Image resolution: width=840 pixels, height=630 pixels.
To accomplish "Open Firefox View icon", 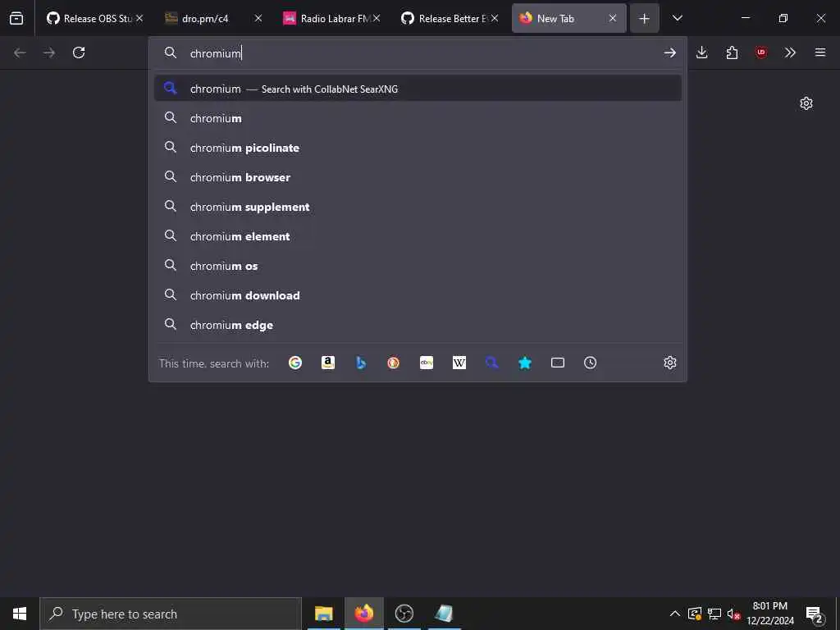I will (x=16, y=18).
